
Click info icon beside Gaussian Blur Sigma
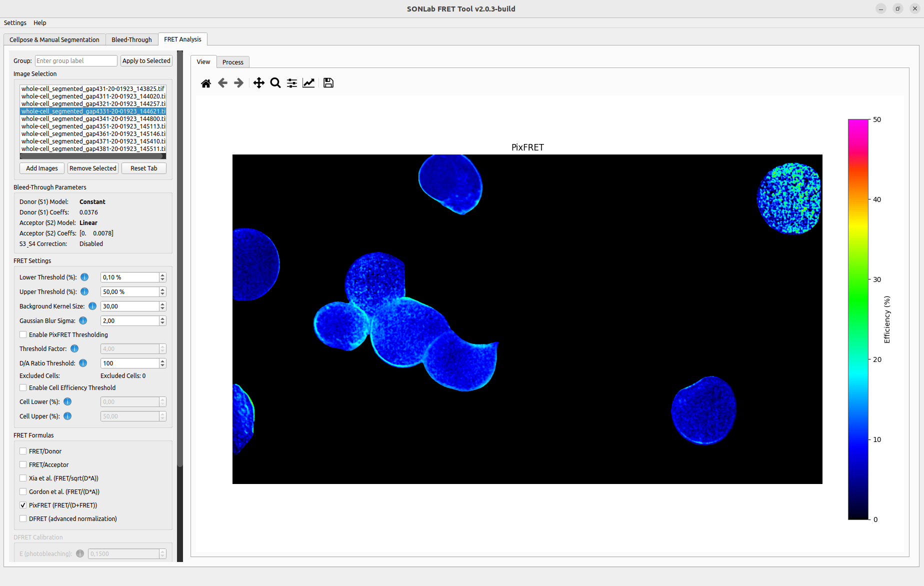coord(83,320)
